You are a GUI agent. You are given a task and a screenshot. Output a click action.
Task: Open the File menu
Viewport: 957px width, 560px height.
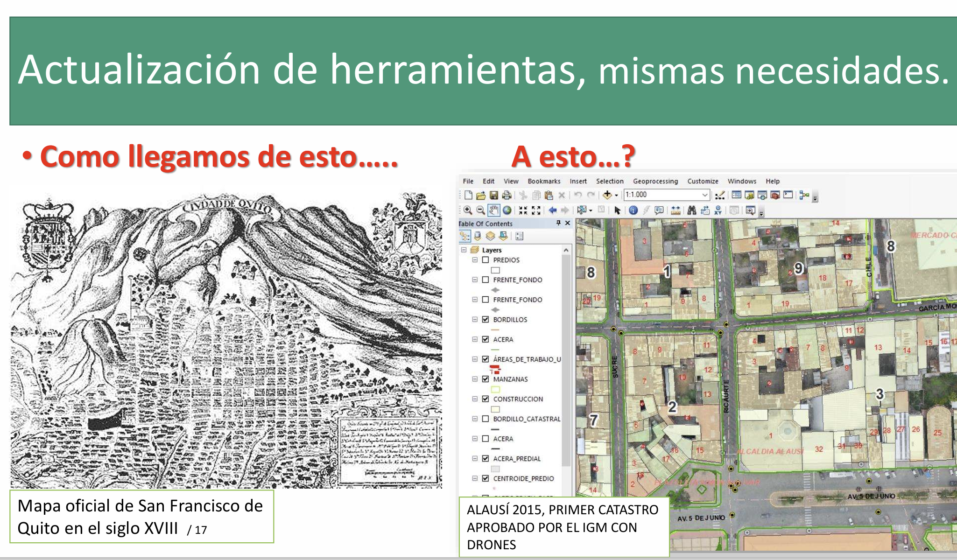(468, 181)
